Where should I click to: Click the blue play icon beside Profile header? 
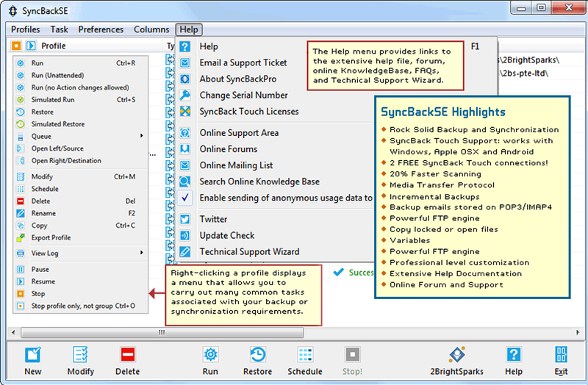[x=31, y=46]
